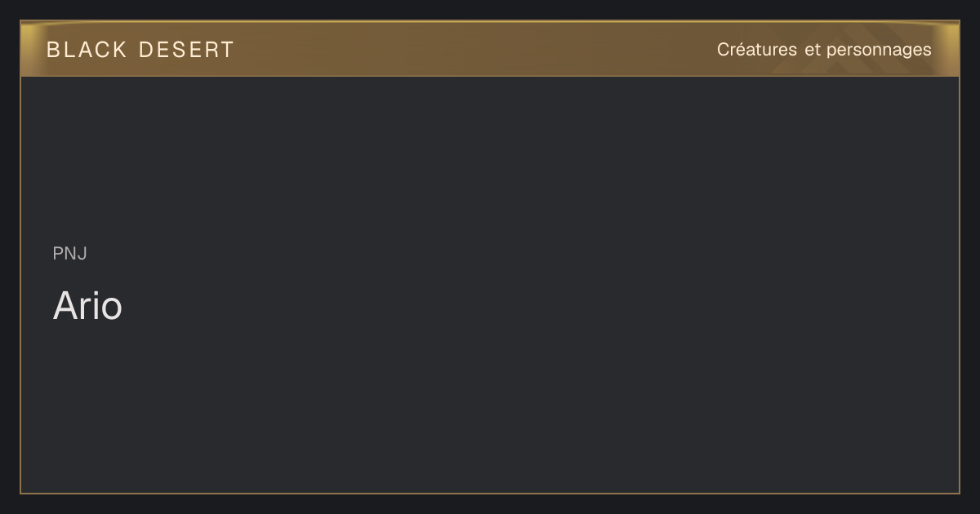
Task: Click the letter B of BLACK
Action: (53, 50)
